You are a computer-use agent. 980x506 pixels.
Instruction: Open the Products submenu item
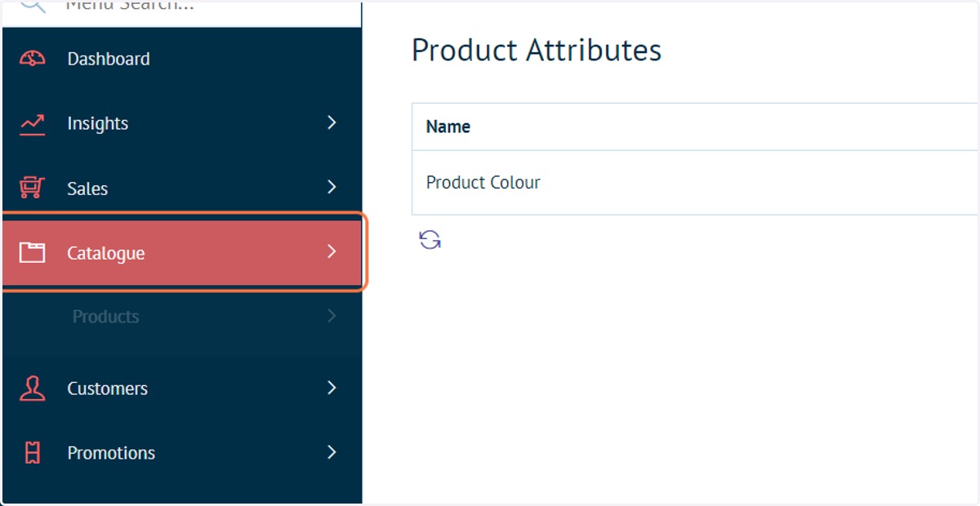pyautogui.click(x=182, y=317)
